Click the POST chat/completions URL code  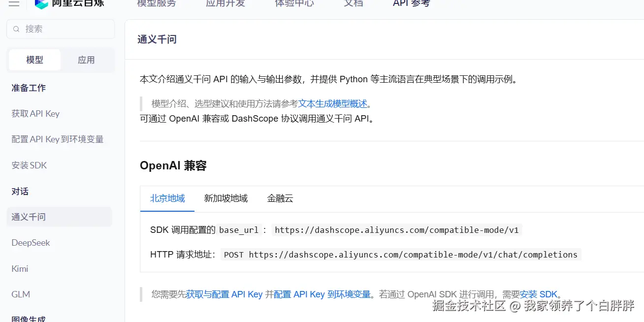401,255
